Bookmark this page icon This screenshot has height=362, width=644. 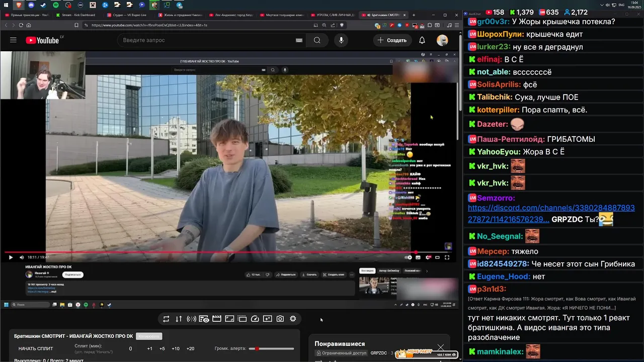(x=76, y=25)
